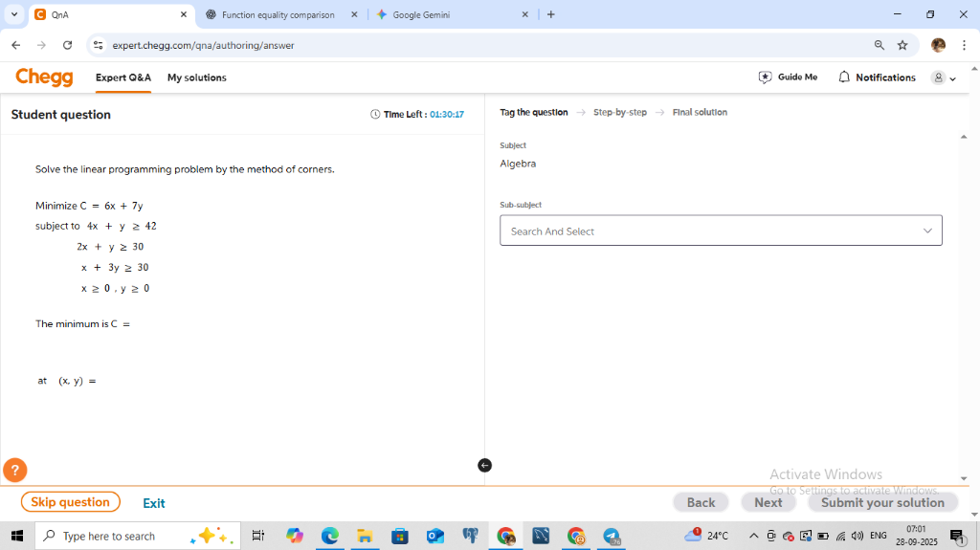Click the Chegg logo

[x=44, y=77]
